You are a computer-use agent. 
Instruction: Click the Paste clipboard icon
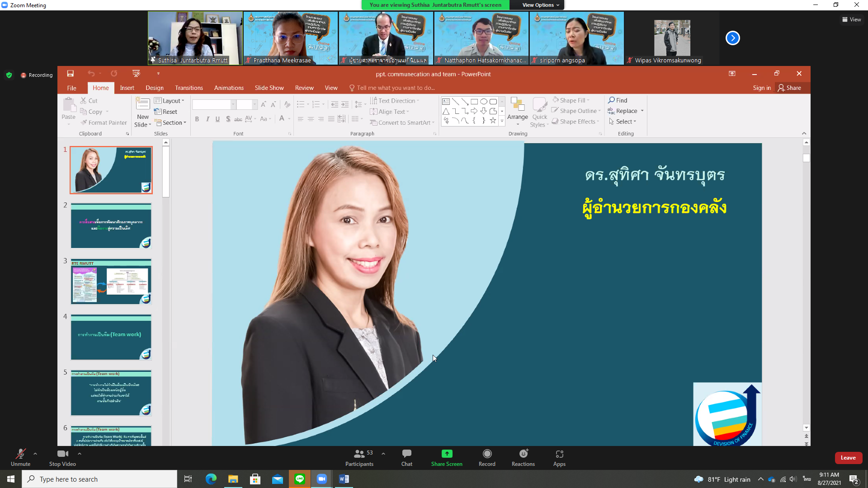[69, 105]
